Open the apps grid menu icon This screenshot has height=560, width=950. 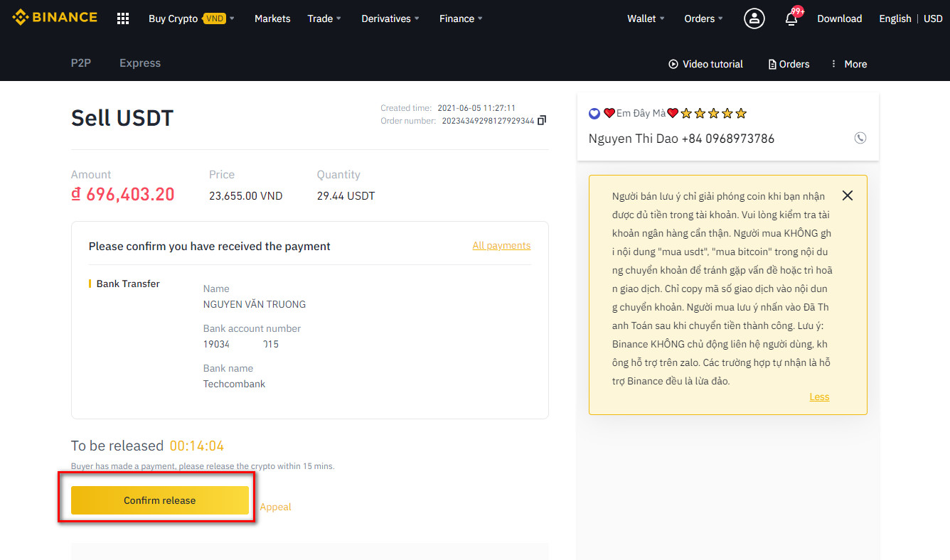coord(123,18)
